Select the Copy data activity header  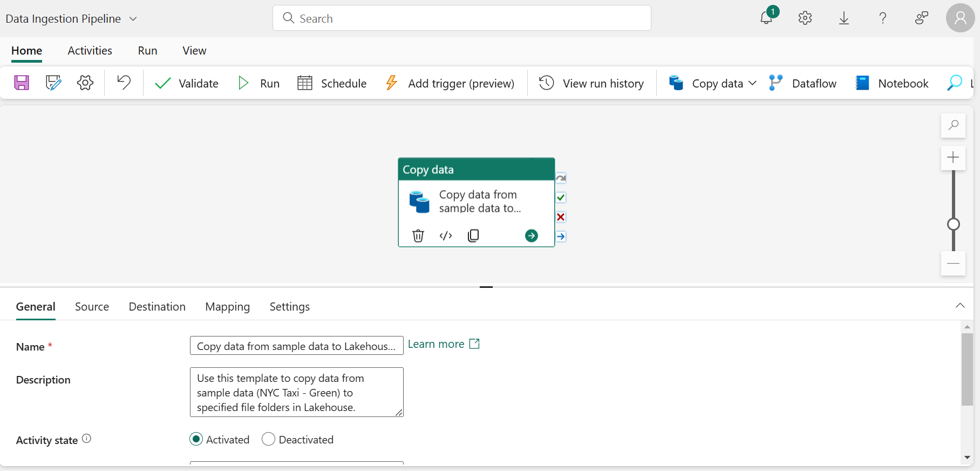point(477,169)
